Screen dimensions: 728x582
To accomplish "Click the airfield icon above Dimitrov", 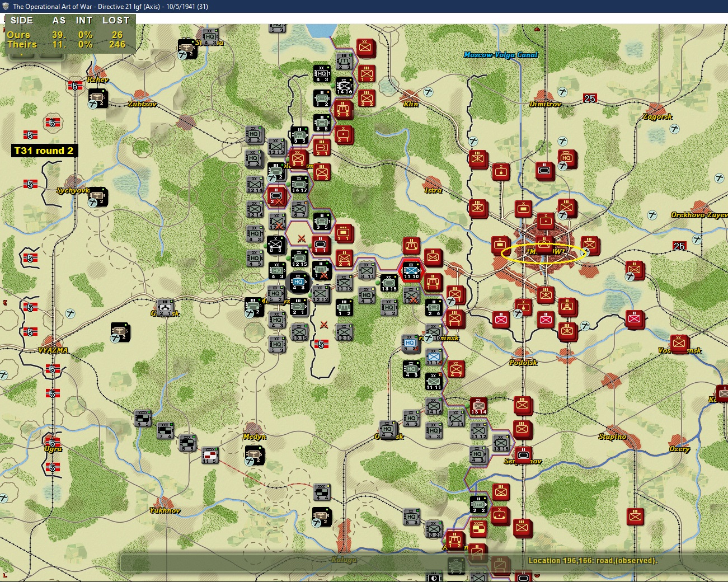I will coord(562,92).
